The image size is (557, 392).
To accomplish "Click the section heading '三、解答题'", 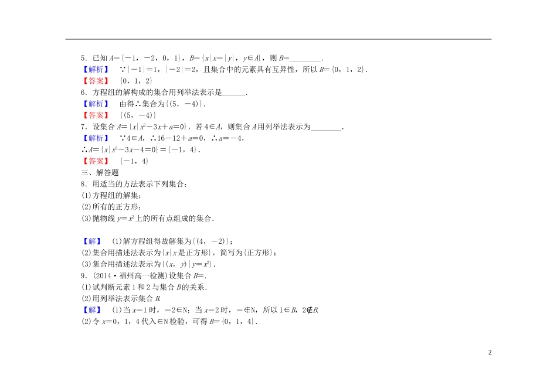I will [100, 173].
